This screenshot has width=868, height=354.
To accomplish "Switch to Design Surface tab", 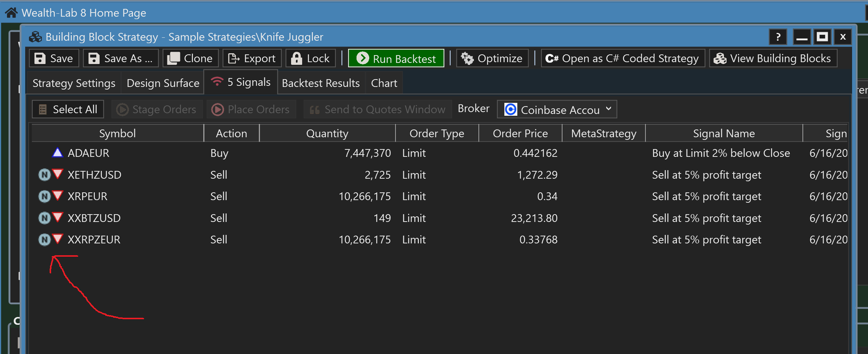I will (163, 83).
